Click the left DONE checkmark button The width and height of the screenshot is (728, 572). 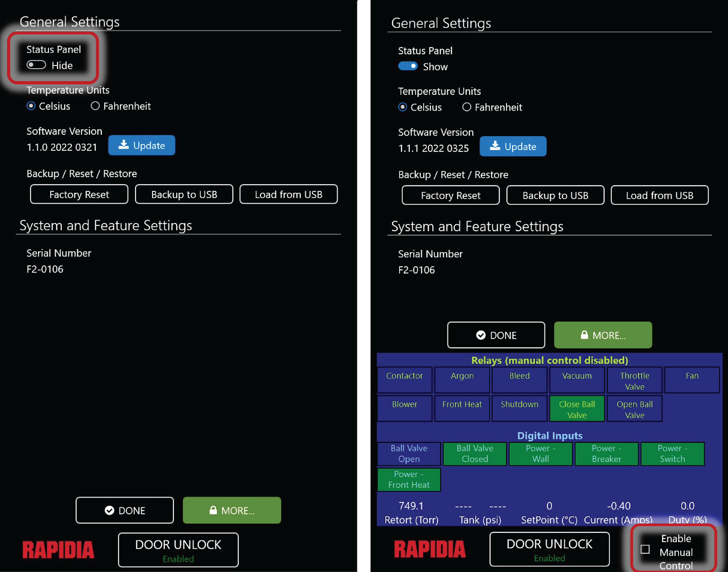pyautogui.click(x=125, y=510)
